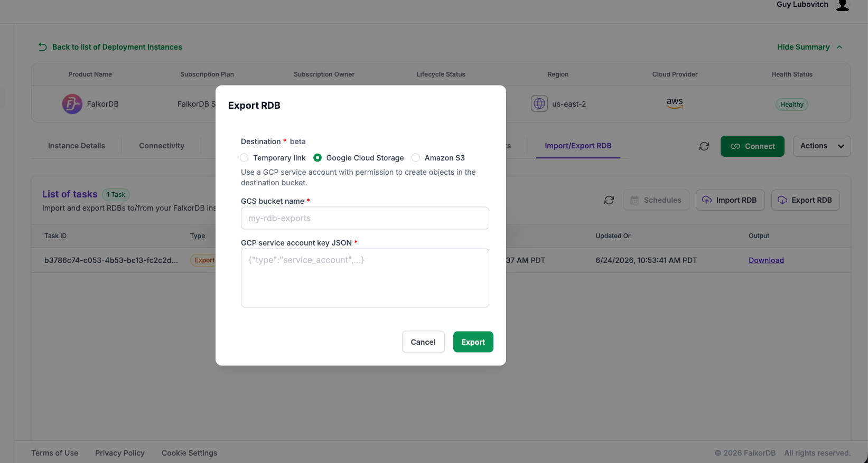Open the Instance Details tab
868x463 pixels.
pos(77,146)
